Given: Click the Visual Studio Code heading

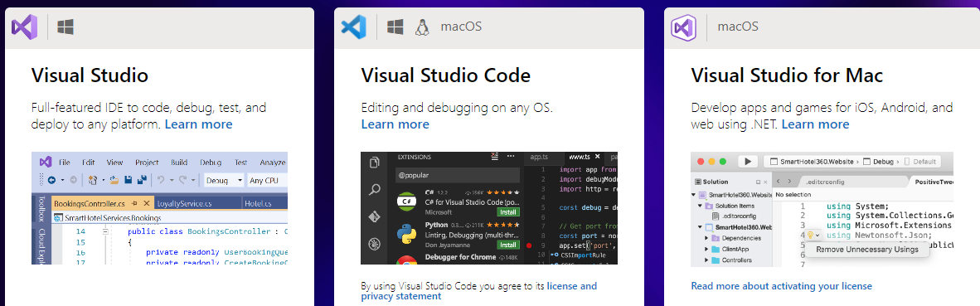Looking at the screenshot, I should (445, 75).
